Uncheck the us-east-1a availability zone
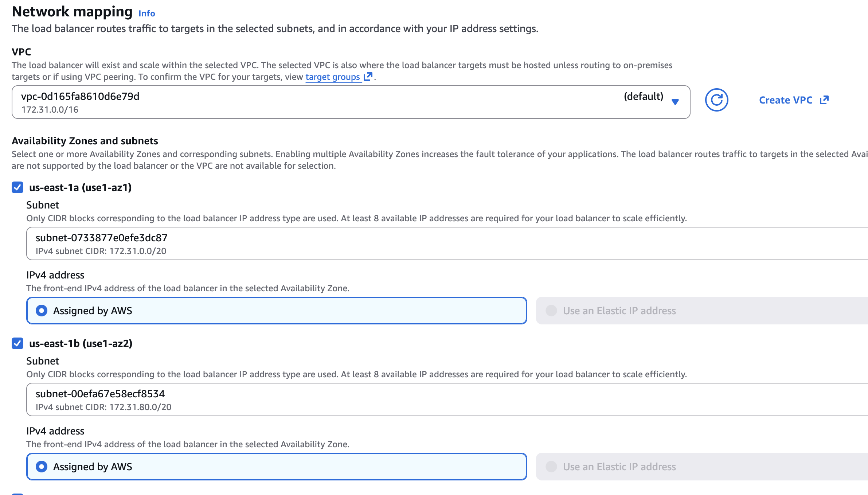 pyautogui.click(x=17, y=187)
